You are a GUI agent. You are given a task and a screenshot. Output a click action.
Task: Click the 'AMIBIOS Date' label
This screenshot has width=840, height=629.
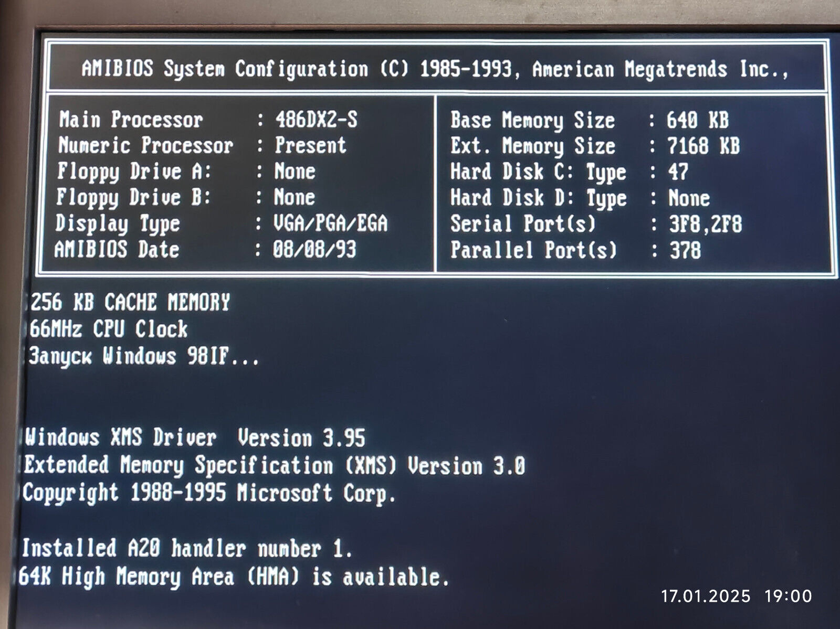tap(117, 249)
